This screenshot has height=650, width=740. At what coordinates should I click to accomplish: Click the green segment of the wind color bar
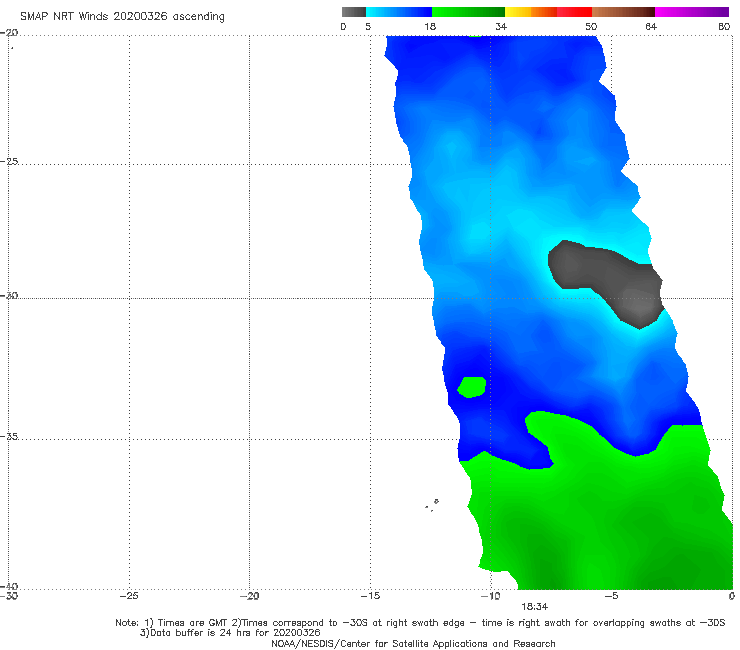[468, 12]
